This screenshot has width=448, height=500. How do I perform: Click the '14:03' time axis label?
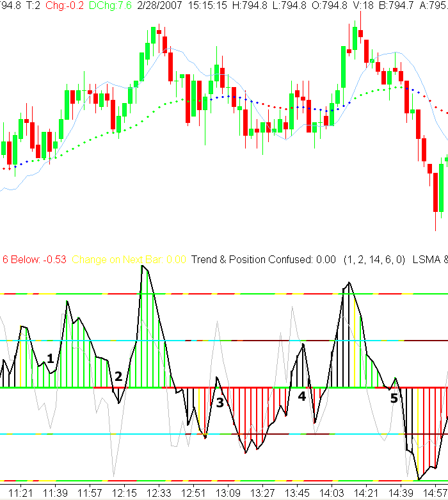click(332, 493)
